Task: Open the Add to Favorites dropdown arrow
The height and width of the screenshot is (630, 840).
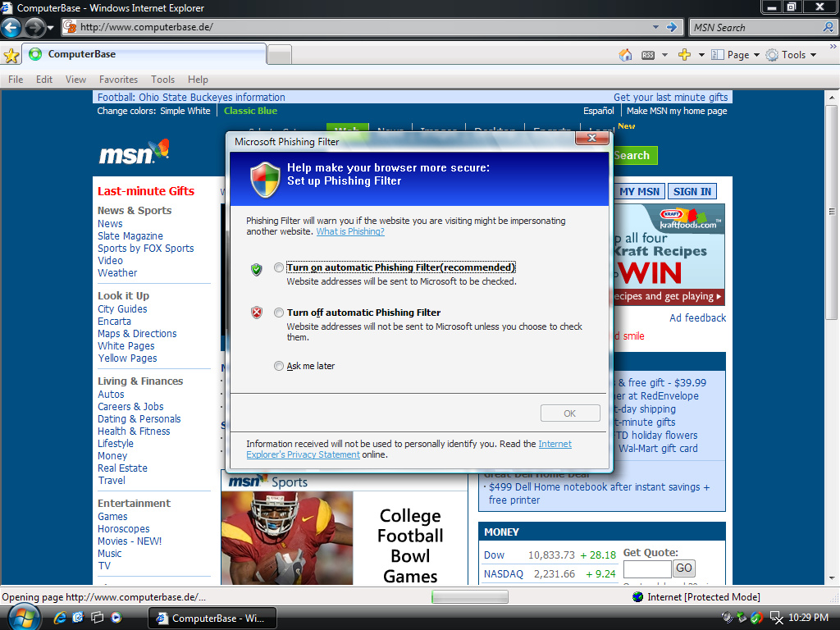Action: pyautogui.click(x=701, y=55)
